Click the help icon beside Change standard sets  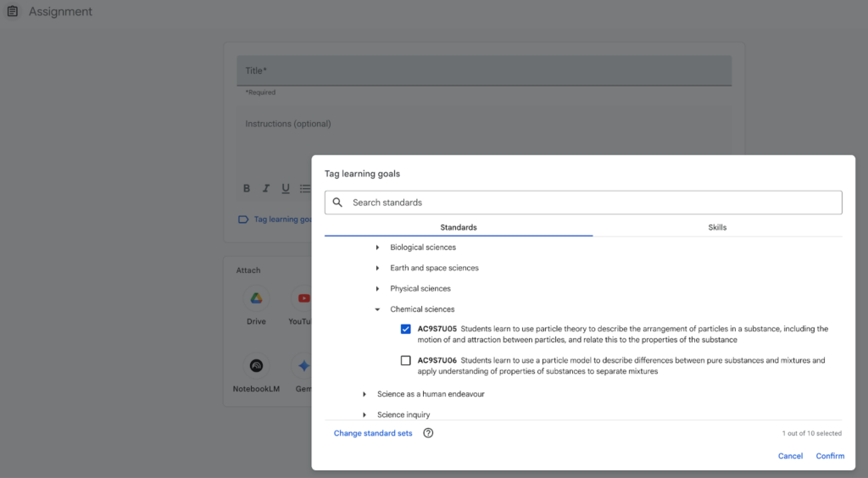pyautogui.click(x=428, y=433)
